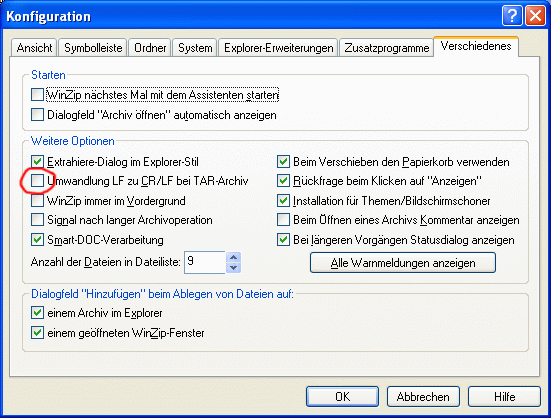The width and height of the screenshot is (551, 418).
Task: Decrease file count with spinner down arrow
Action: click(234, 268)
